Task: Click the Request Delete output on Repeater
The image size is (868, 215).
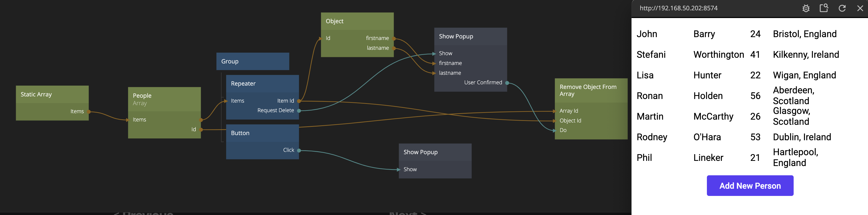Action: [298, 110]
